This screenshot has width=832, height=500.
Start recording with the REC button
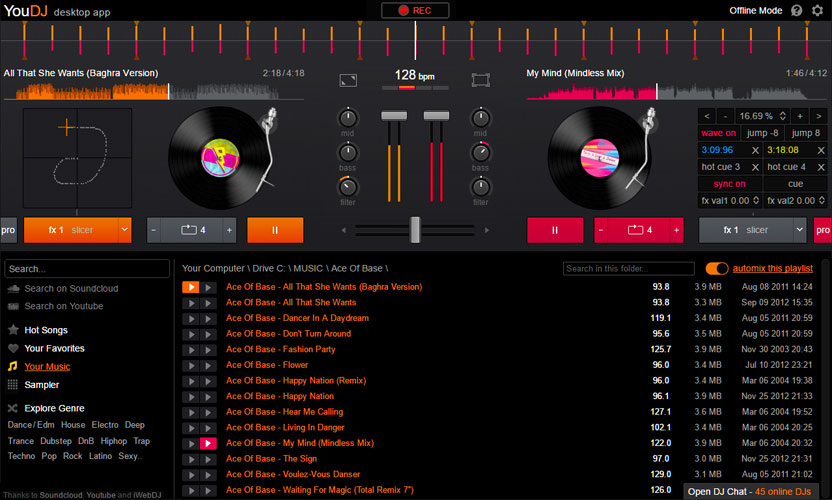tap(415, 11)
